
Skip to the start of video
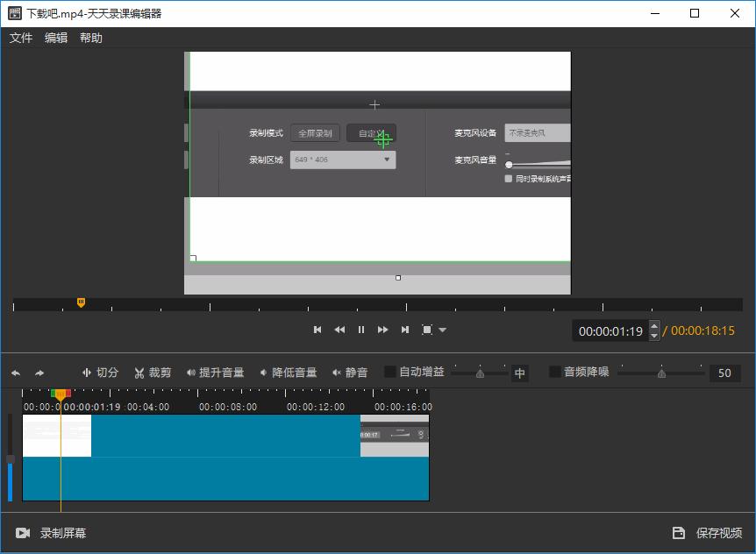point(317,330)
